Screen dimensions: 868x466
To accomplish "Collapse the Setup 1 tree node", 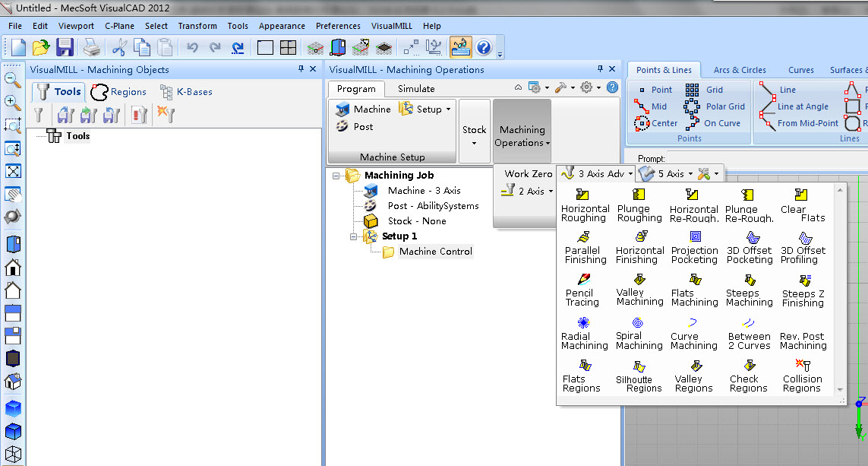I will (x=353, y=236).
